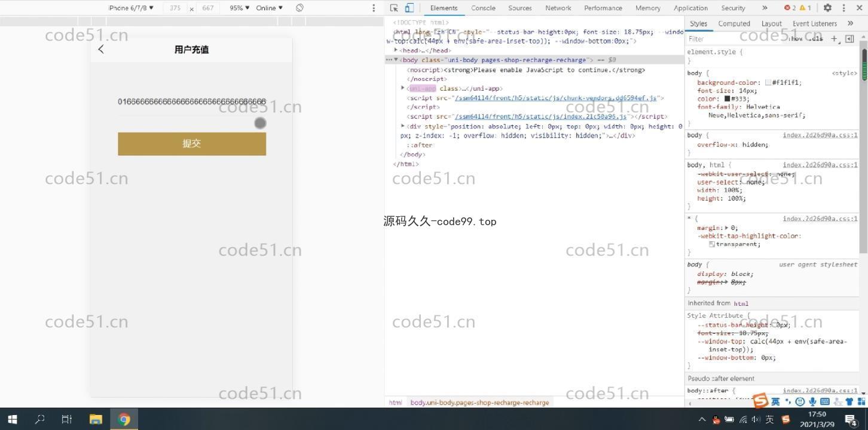
Task: Open chunk-vendors.dd6594ef.js script link
Action: (556, 98)
